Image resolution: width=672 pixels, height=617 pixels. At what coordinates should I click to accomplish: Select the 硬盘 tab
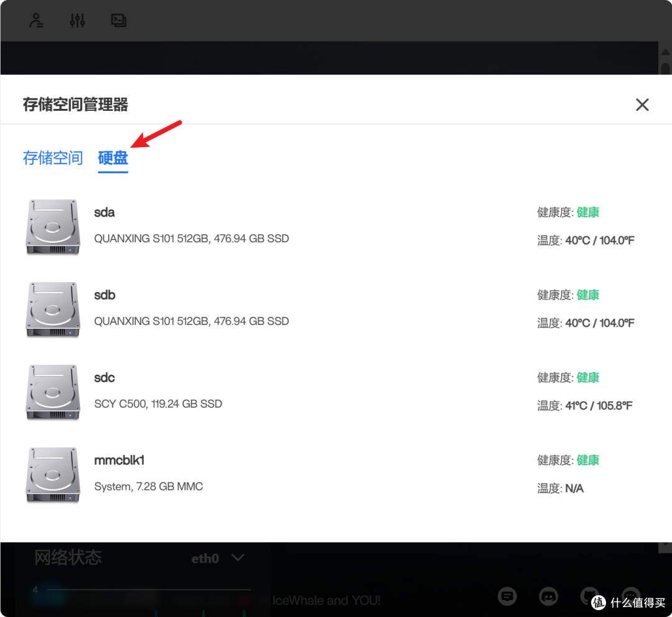pos(113,158)
